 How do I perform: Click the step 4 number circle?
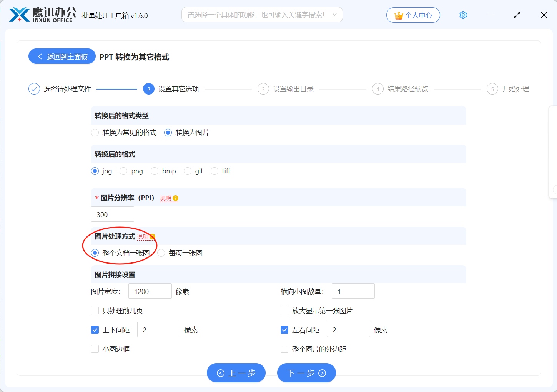(x=378, y=89)
